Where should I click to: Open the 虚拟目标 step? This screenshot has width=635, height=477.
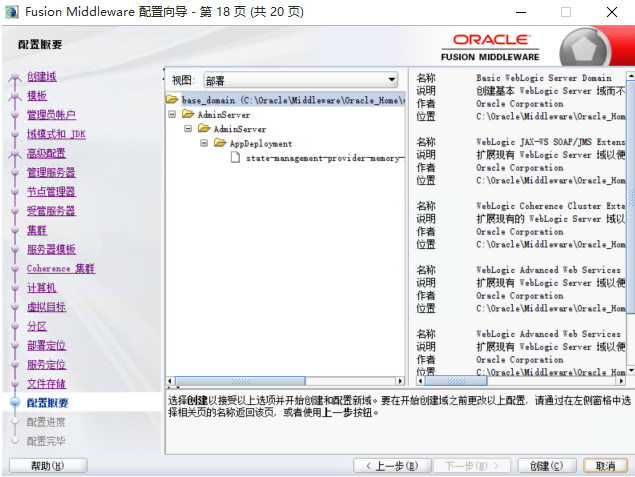point(46,307)
